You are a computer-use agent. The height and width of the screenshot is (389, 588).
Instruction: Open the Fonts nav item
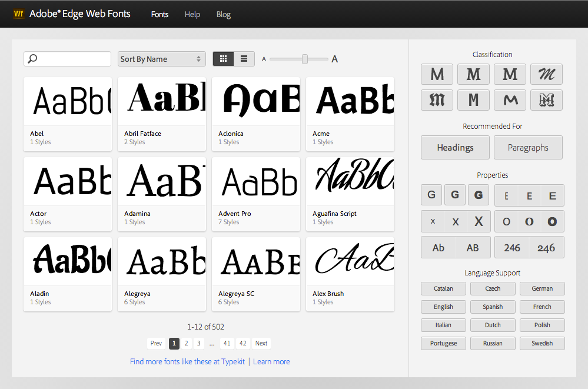160,14
